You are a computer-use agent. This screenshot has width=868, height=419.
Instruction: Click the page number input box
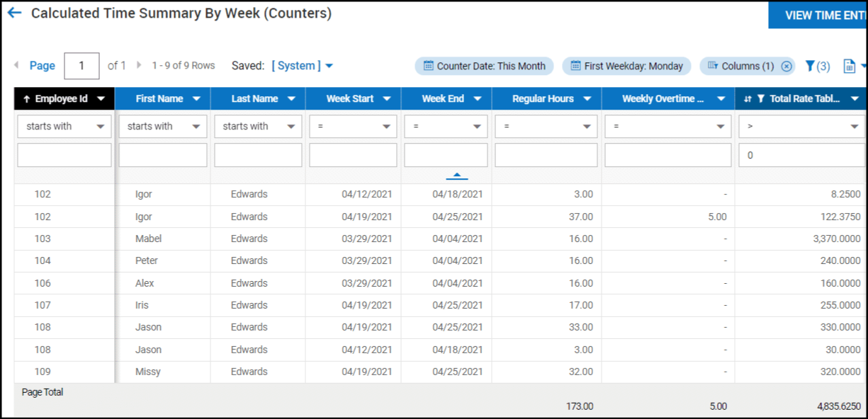pos(81,66)
